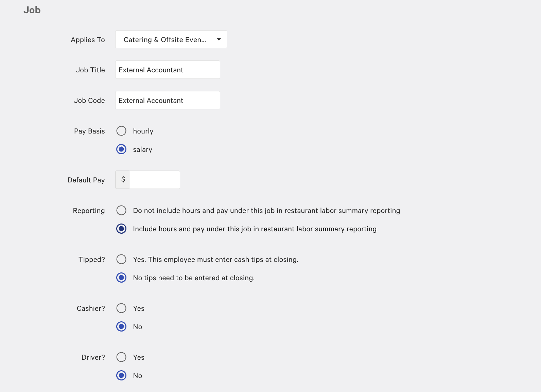Click the dropdown arrow beside Catering & Offsite
541x392 pixels.
pos(219,39)
